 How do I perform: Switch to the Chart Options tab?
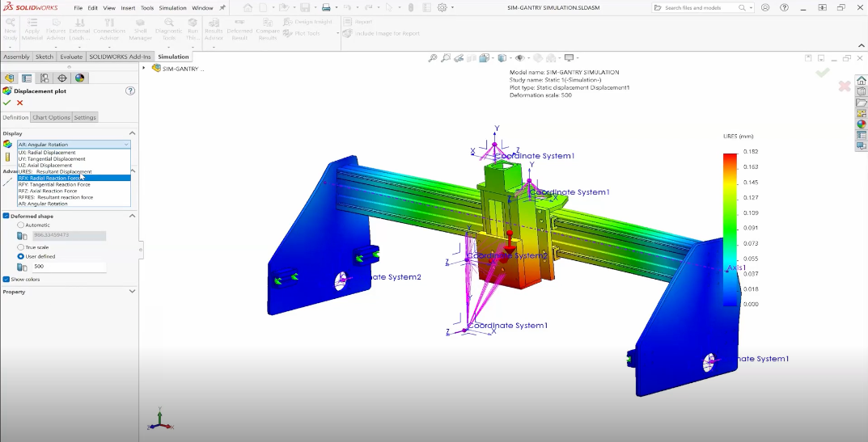coord(51,117)
